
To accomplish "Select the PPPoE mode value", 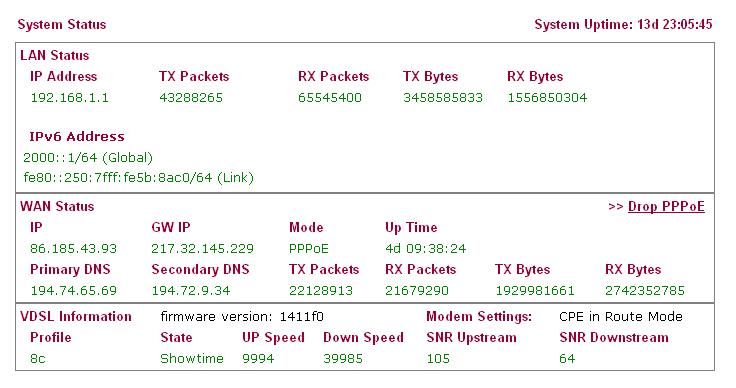I will point(309,249).
